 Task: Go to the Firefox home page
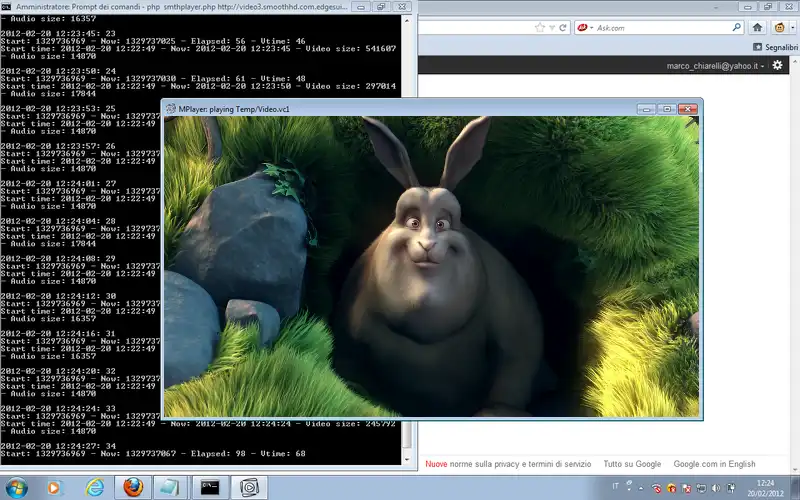(757, 28)
